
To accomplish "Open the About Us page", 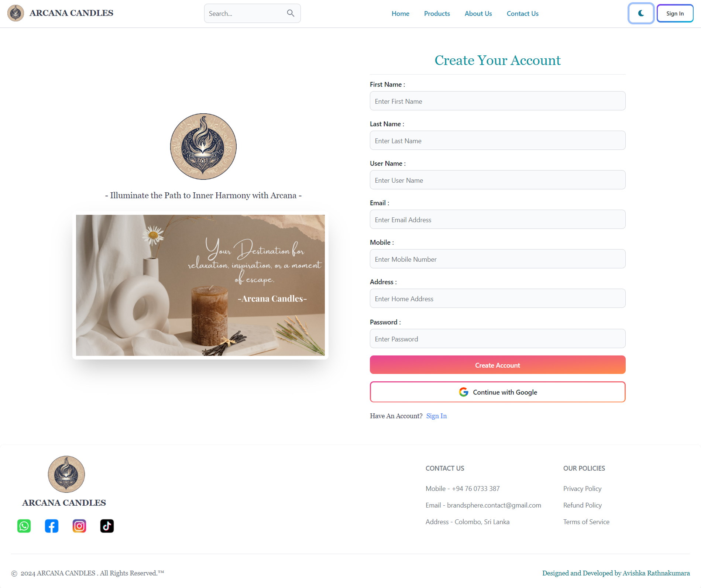I will pyautogui.click(x=478, y=14).
